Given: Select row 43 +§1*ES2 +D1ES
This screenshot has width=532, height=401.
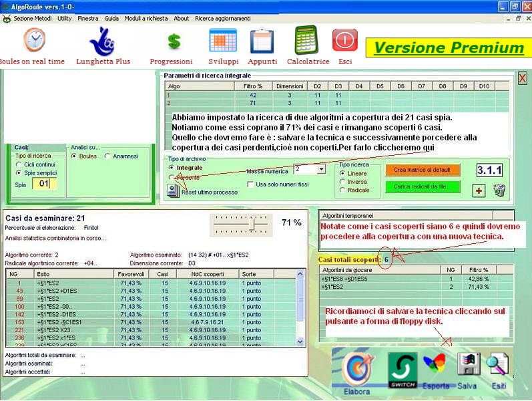Looking at the screenshot, I should (151, 291).
